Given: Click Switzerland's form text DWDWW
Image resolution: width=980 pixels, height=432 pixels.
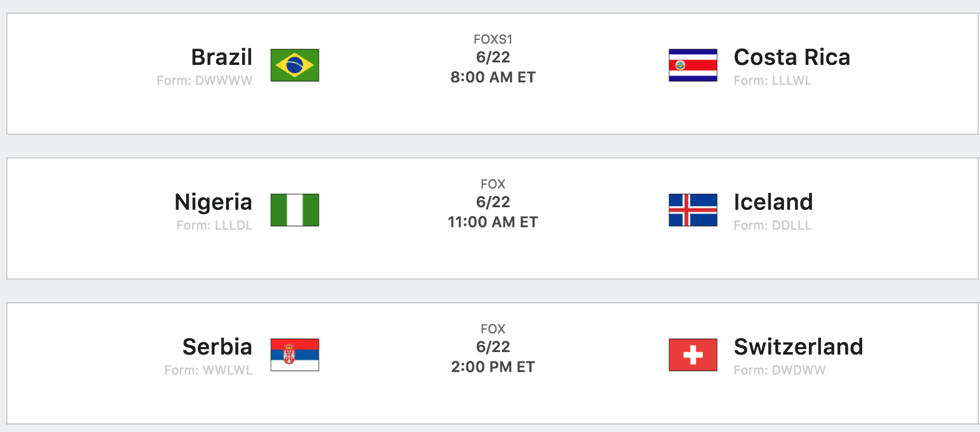Looking at the screenshot, I should pos(780,370).
